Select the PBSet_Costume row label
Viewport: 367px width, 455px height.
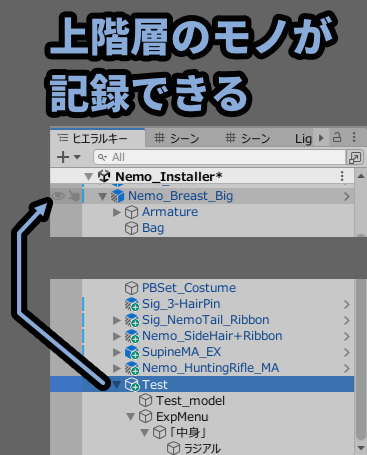(189, 288)
